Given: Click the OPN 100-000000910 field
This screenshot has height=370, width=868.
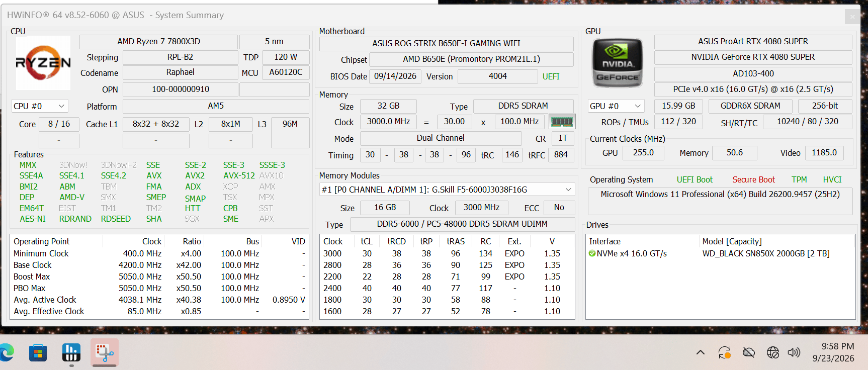Looking at the screenshot, I should (x=181, y=89).
